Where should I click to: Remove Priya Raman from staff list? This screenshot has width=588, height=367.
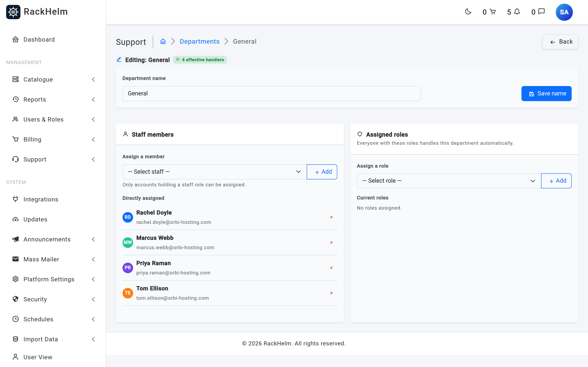331,268
